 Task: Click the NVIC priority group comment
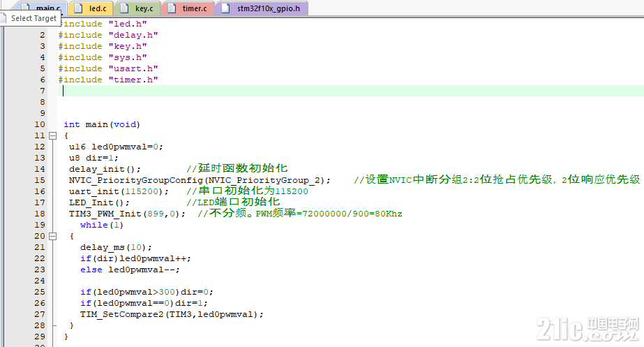497,179
